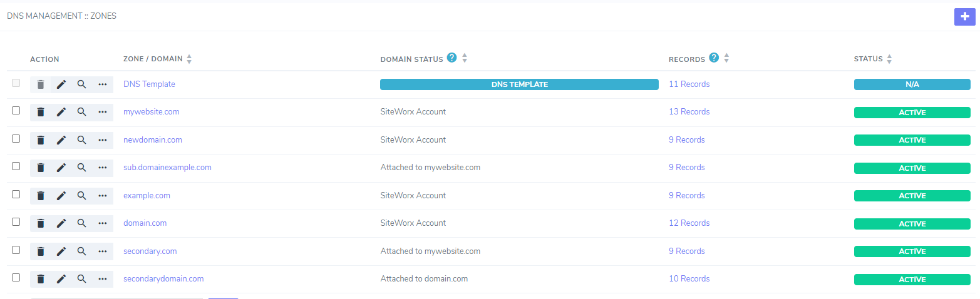
Task: Check the domain.com row checkbox
Action: (16, 222)
